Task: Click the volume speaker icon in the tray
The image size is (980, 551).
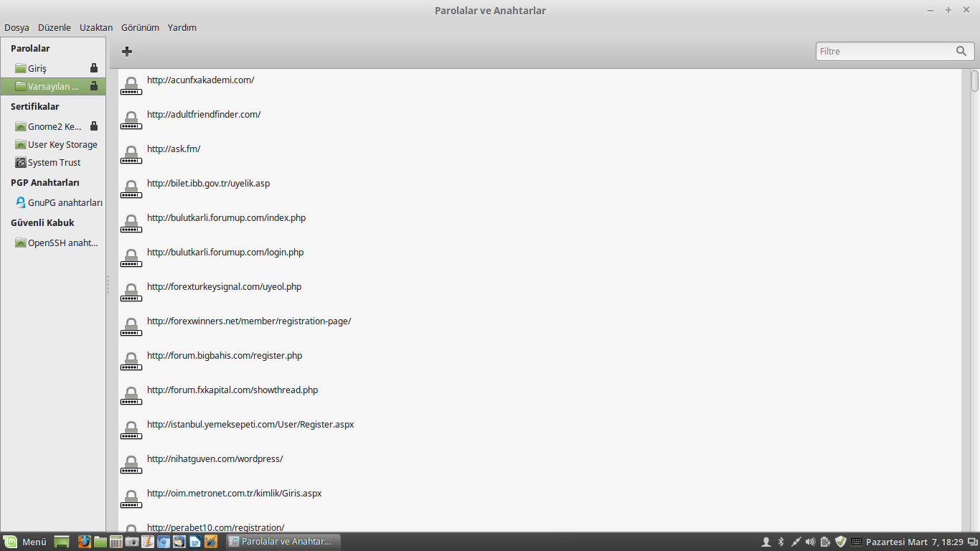Action: tap(810, 542)
